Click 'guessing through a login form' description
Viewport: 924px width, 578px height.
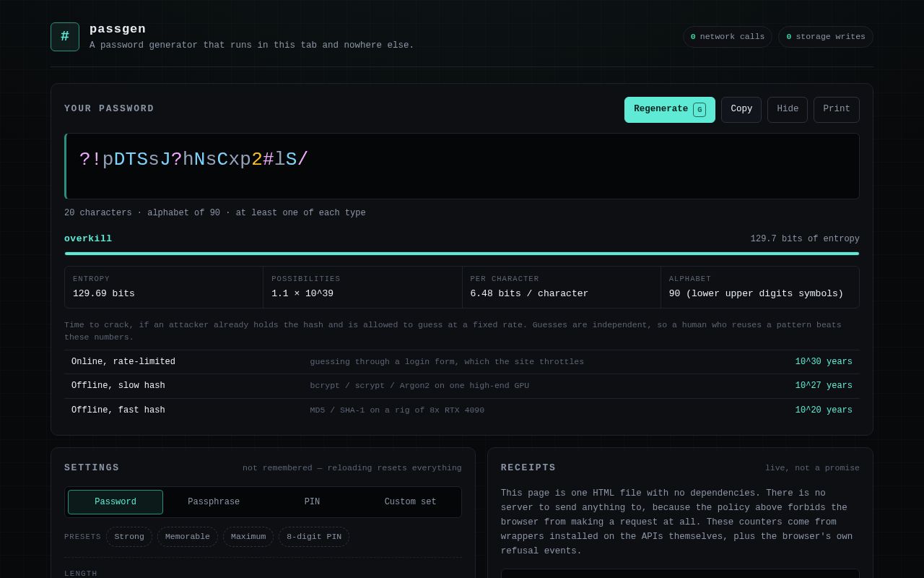[447, 362]
